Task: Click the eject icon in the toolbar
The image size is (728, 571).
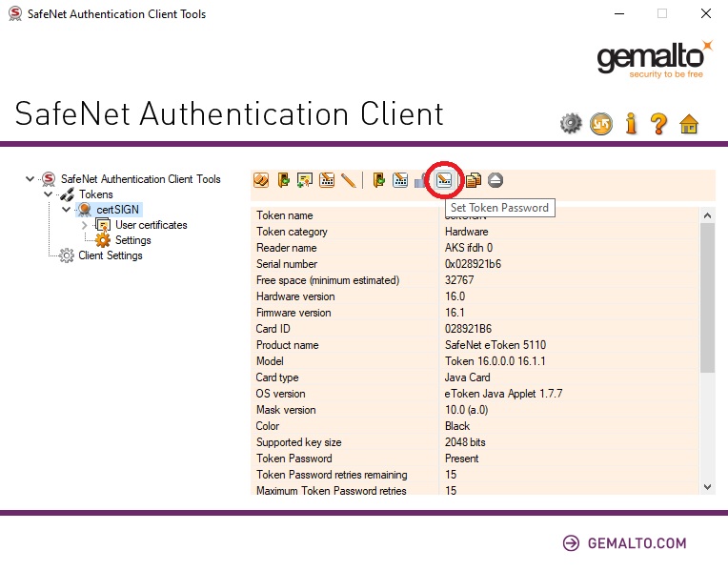Action: [495, 179]
